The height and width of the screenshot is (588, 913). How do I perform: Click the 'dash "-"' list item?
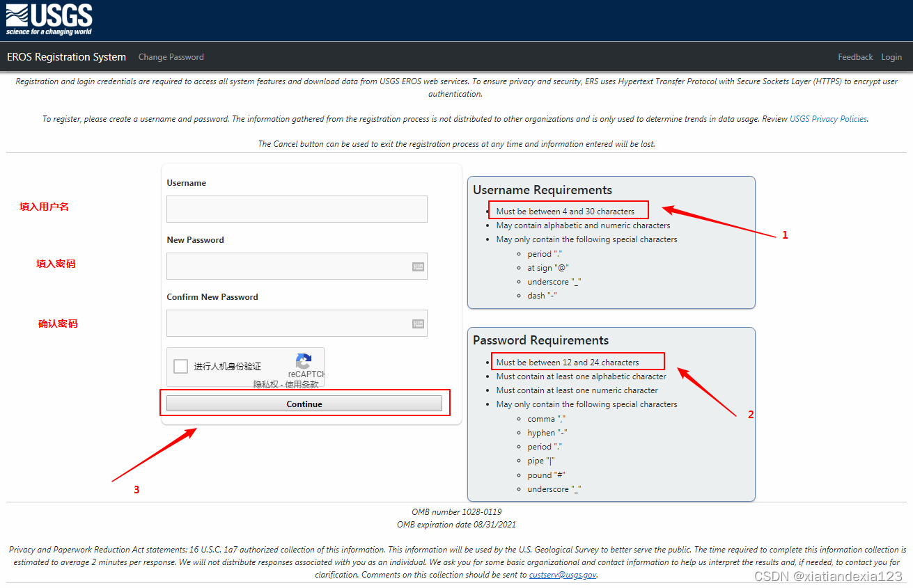[x=543, y=296]
